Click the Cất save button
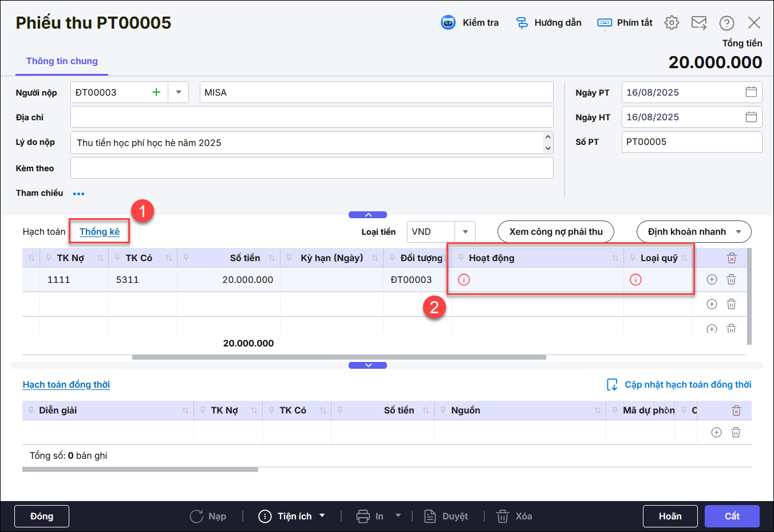The height and width of the screenshot is (532, 774). point(732,517)
